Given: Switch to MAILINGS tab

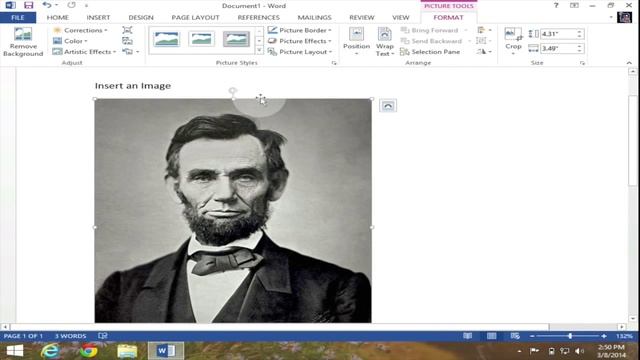Looking at the screenshot, I should click(314, 18).
